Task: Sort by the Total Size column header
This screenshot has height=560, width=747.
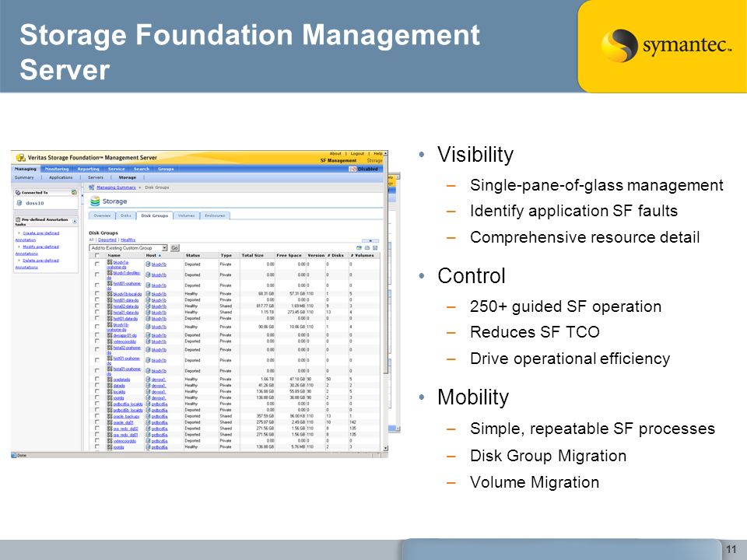Action: 252,255
